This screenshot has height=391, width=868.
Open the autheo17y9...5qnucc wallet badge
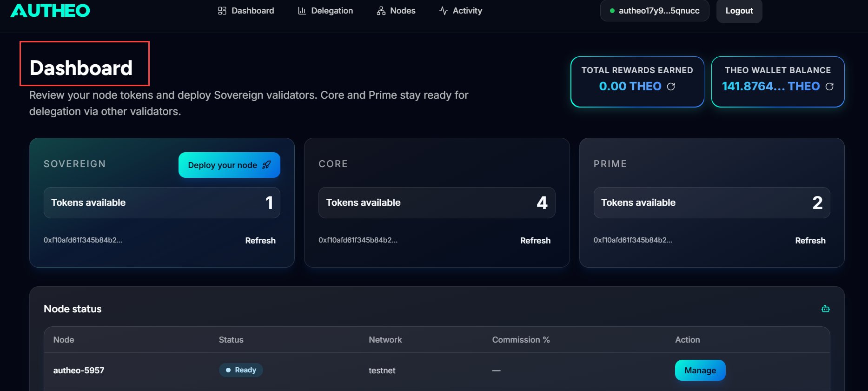click(x=655, y=11)
